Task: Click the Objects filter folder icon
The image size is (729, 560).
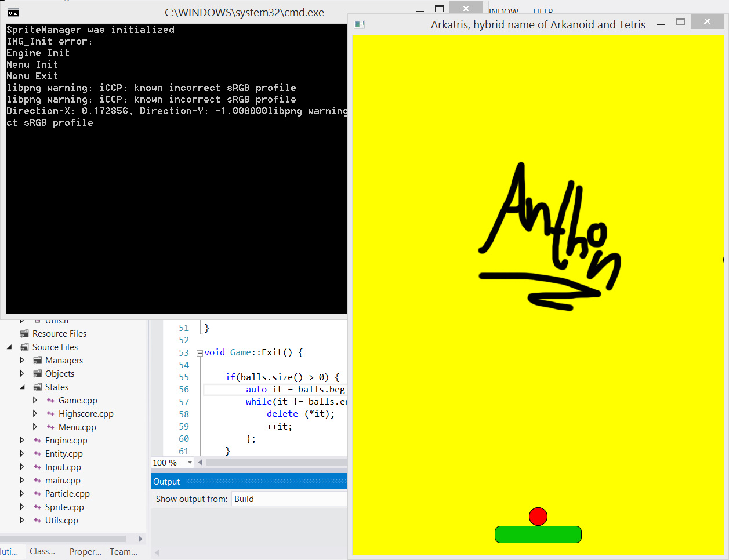Action: point(37,374)
